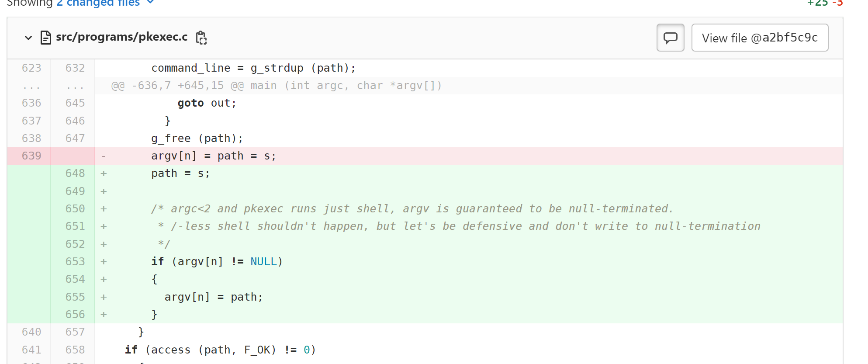
Task: Click the goto out; code line
Action: pos(207,103)
